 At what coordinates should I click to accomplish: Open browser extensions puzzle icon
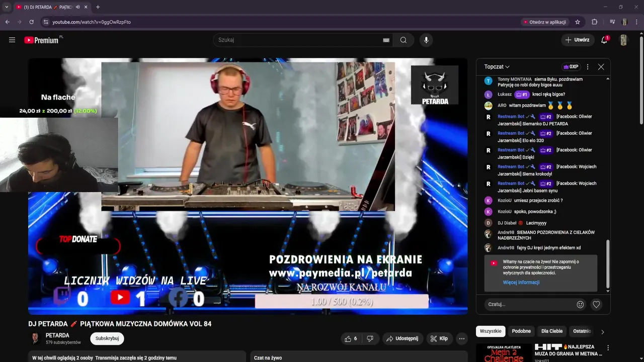(x=594, y=22)
